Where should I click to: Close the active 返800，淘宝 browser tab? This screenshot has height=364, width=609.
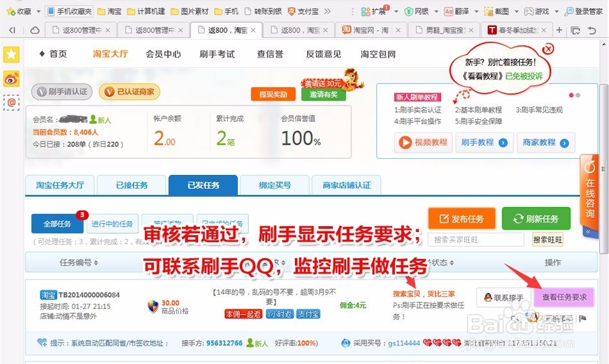click(x=253, y=30)
